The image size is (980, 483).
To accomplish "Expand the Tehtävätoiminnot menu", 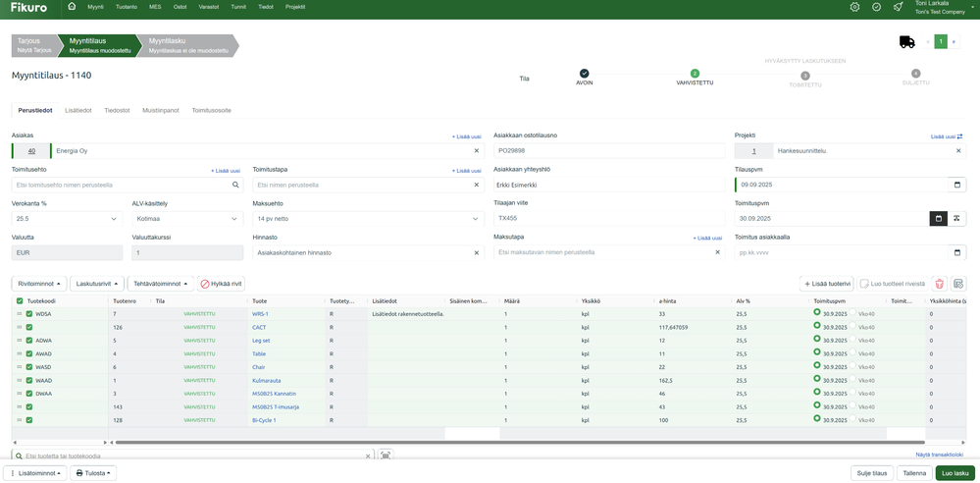I will [x=161, y=284].
